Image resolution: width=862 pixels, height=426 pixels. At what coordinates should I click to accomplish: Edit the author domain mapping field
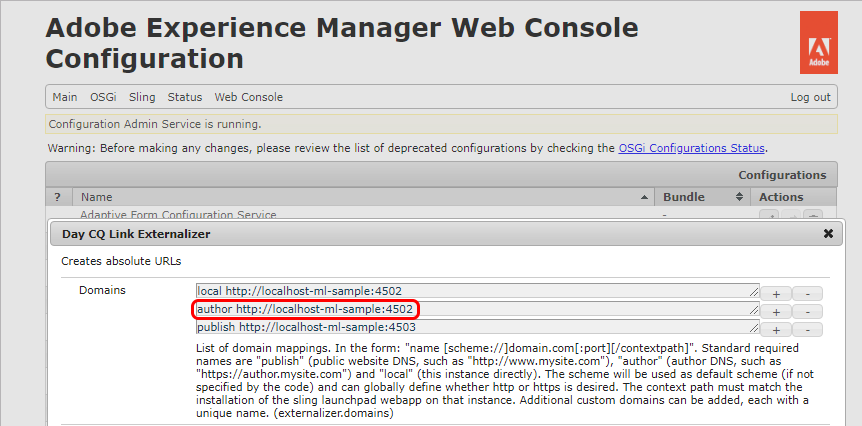click(x=477, y=309)
